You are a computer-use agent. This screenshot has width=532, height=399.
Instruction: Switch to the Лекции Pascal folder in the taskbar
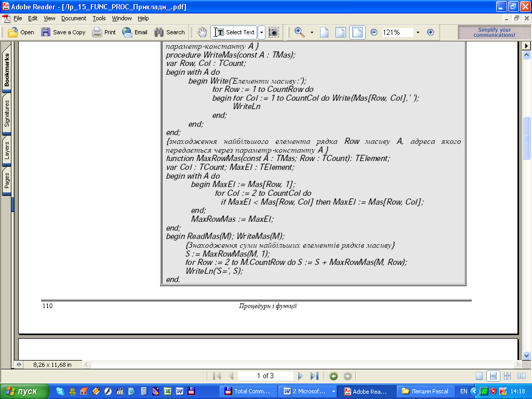[425, 391]
